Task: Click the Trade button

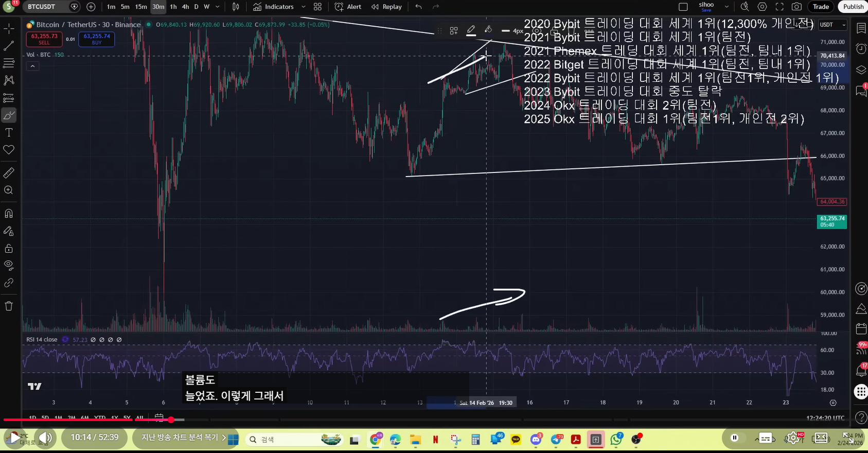Action: click(821, 7)
